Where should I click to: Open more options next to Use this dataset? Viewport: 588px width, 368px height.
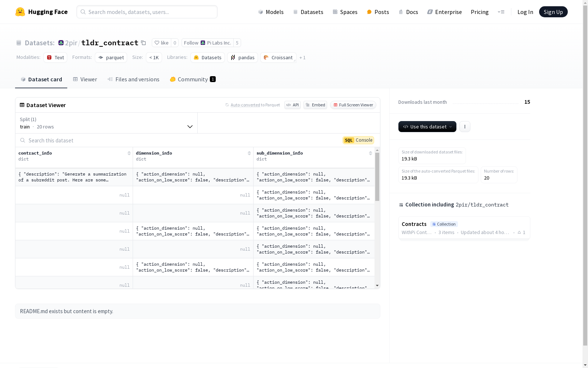(465, 127)
